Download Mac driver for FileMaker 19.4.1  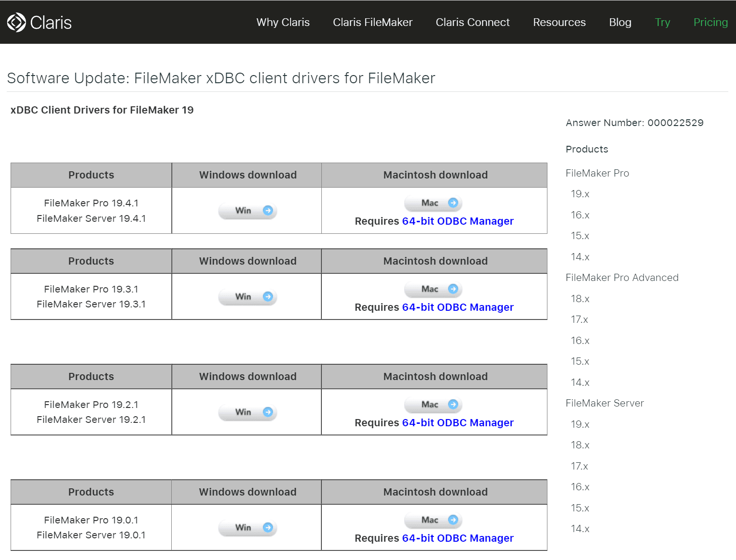[433, 203]
